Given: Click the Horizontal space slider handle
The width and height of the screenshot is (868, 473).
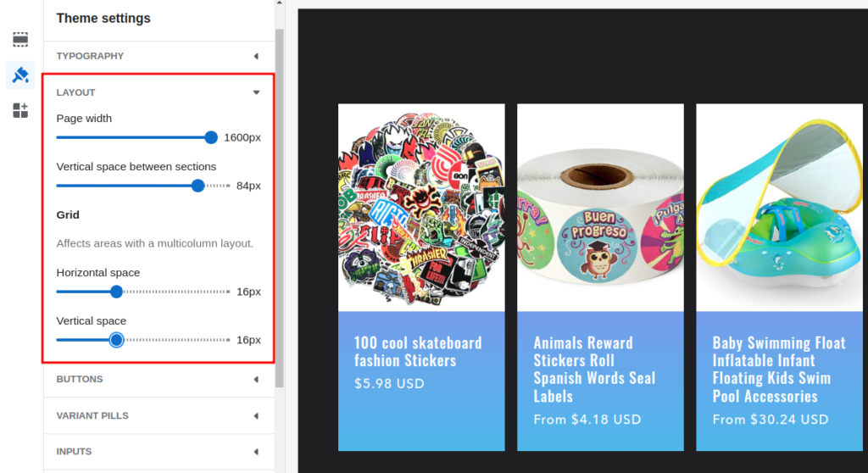Looking at the screenshot, I should [116, 292].
